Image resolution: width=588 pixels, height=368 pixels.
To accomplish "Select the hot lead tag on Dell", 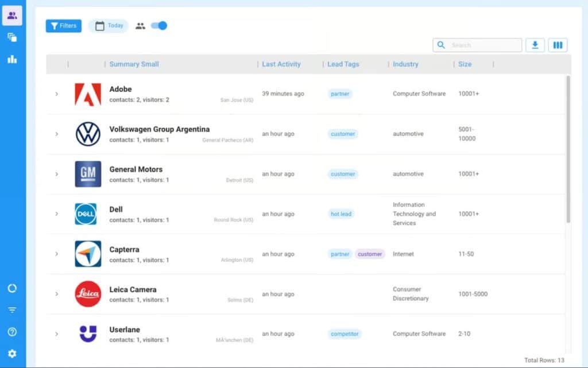I will 341,214.
